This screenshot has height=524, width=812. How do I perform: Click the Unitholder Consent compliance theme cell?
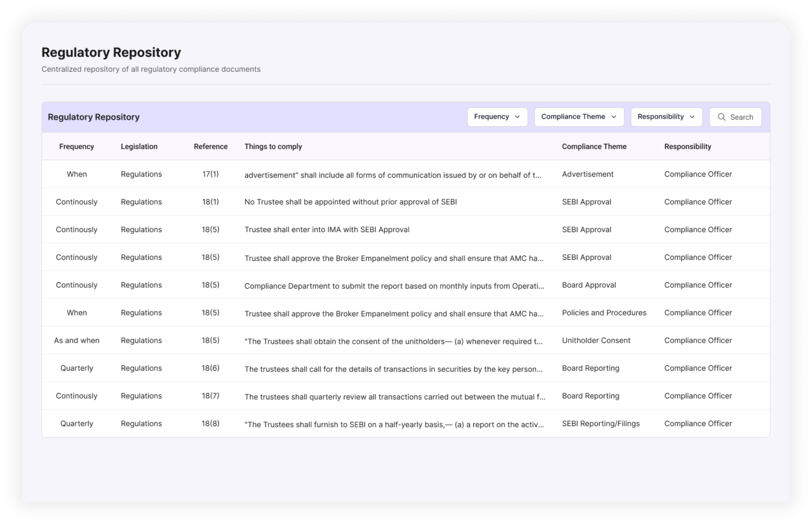pos(596,340)
